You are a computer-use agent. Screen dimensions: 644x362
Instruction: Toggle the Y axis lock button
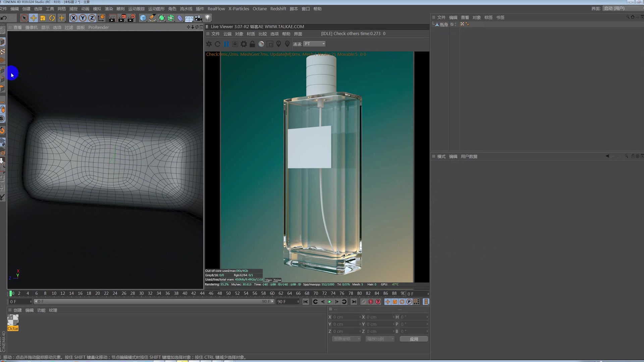coord(83,18)
